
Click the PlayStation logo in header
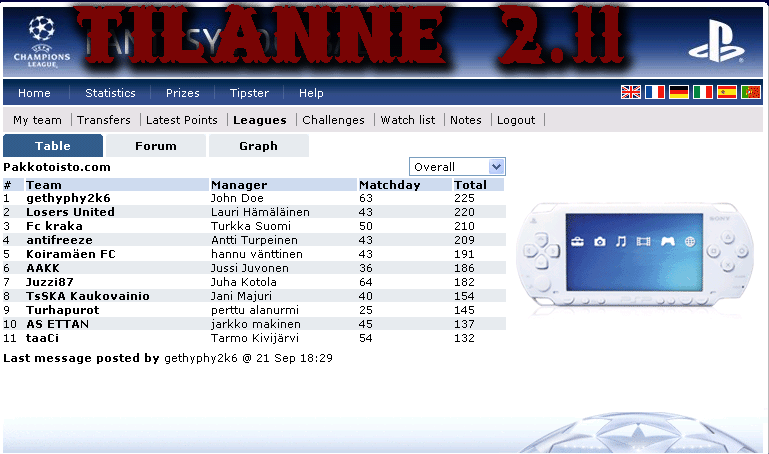point(723,40)
